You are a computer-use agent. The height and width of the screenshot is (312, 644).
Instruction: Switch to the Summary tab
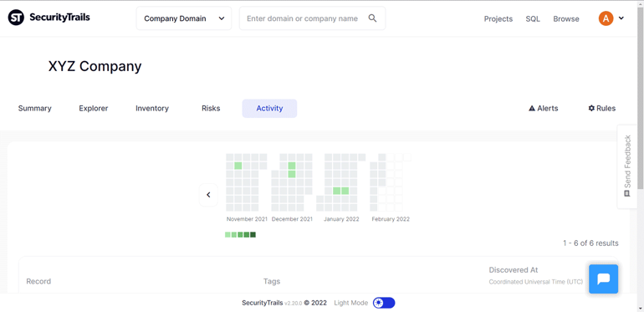pyautogui.click(x=35, y=109)
